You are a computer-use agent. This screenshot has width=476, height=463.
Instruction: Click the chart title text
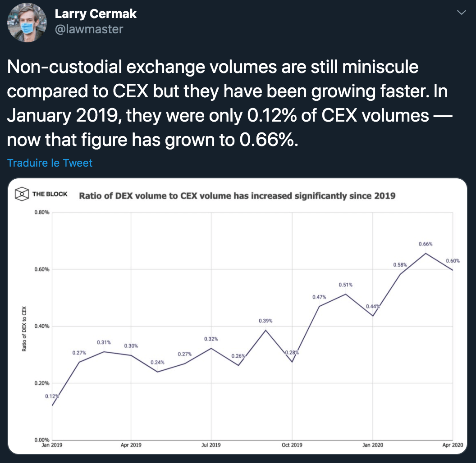(x=237, y=195)
